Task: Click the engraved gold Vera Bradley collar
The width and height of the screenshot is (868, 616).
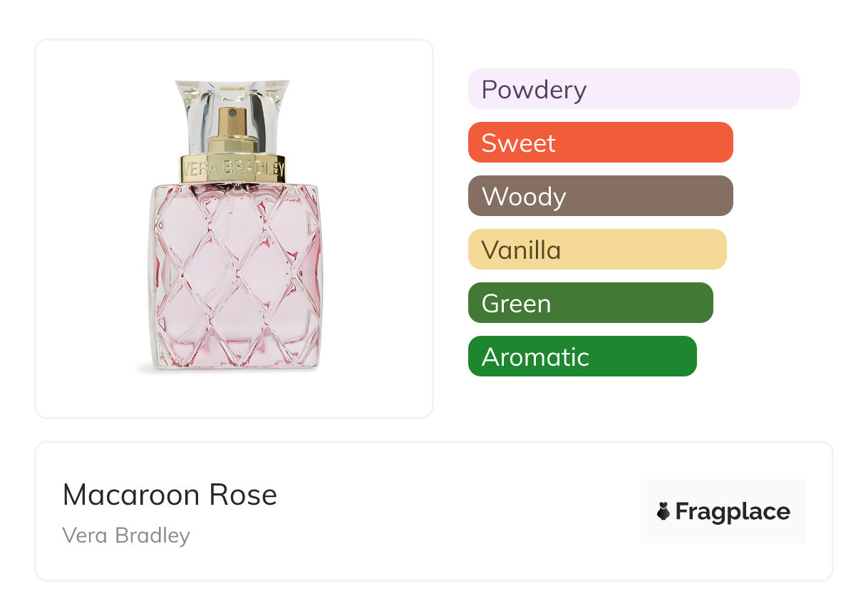Action: (233, 169)
